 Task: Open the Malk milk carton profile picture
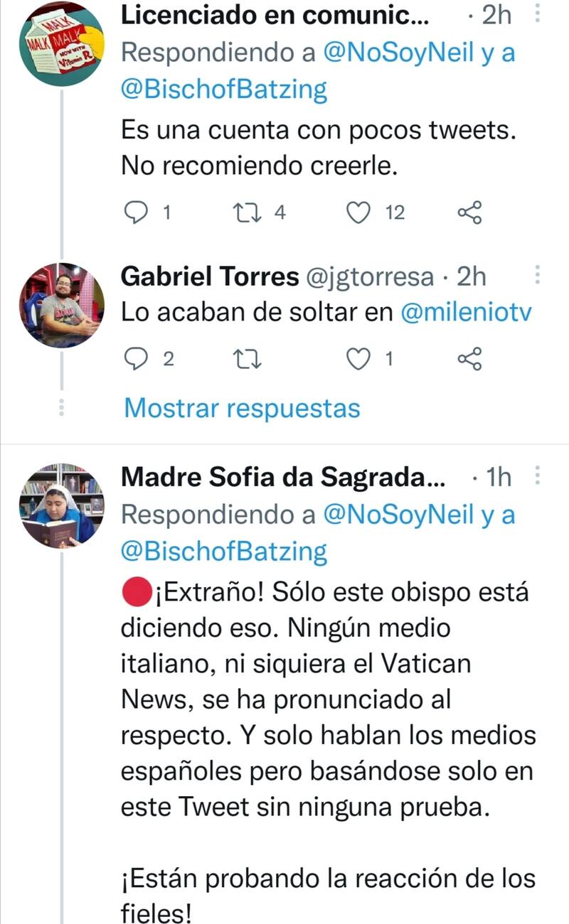(x=61, y=44)
